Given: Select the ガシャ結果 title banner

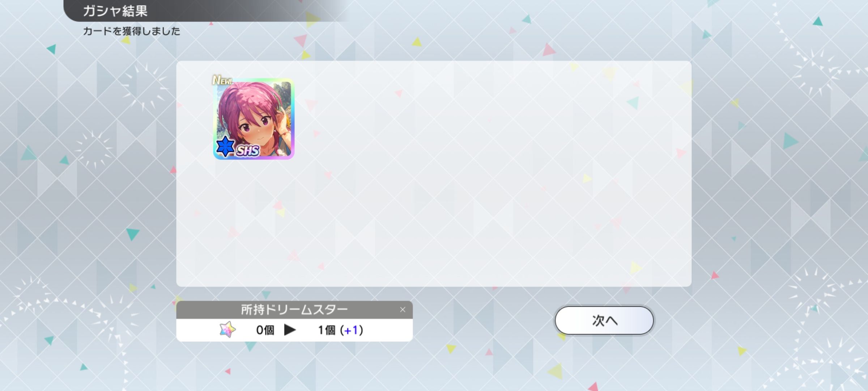Looking at the screenshot, I should (x=206, y=11).
